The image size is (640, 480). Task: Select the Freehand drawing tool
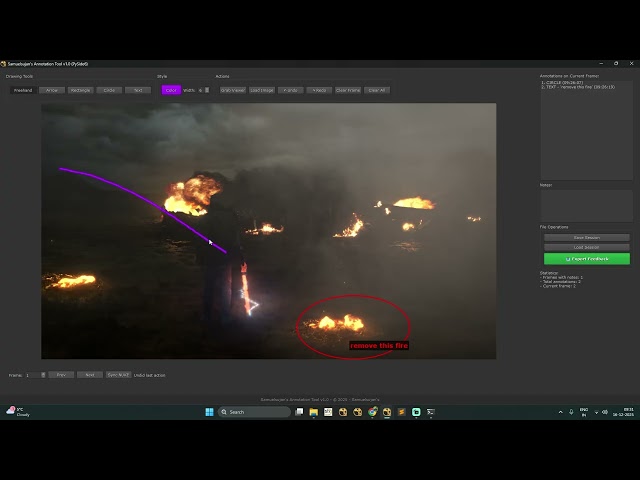click(23, 90)
